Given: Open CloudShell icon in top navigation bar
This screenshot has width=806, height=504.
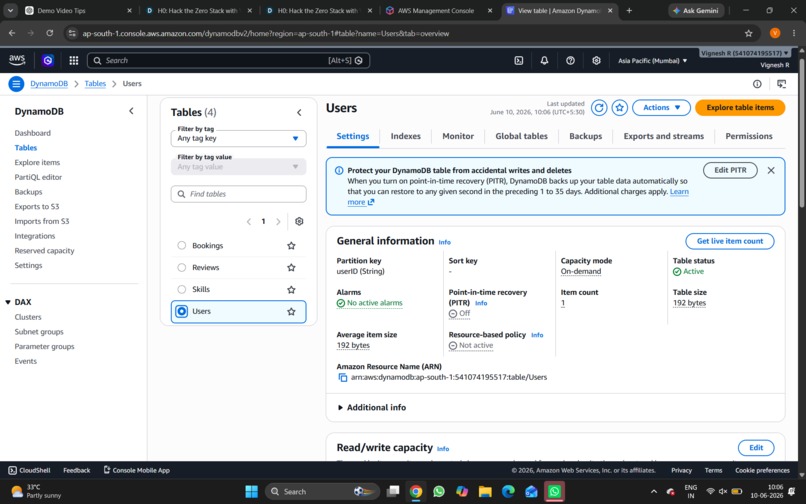Looking at the screenshot, I should [519, 61].
